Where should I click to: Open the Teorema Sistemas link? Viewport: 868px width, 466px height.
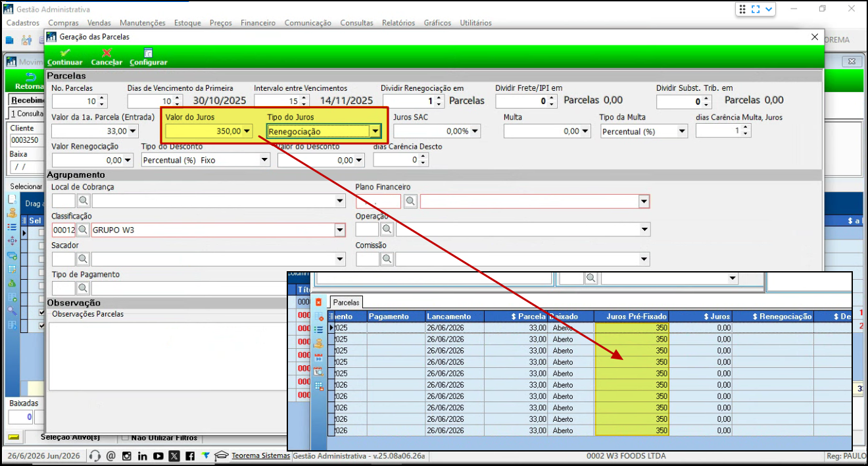pyautogui.click(x=260, y=455)
